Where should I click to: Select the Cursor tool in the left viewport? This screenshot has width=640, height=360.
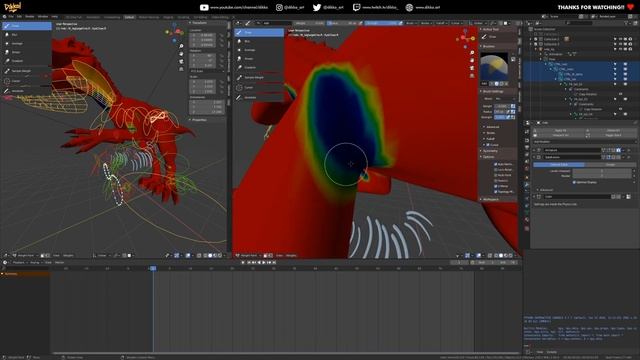point(27,81)
